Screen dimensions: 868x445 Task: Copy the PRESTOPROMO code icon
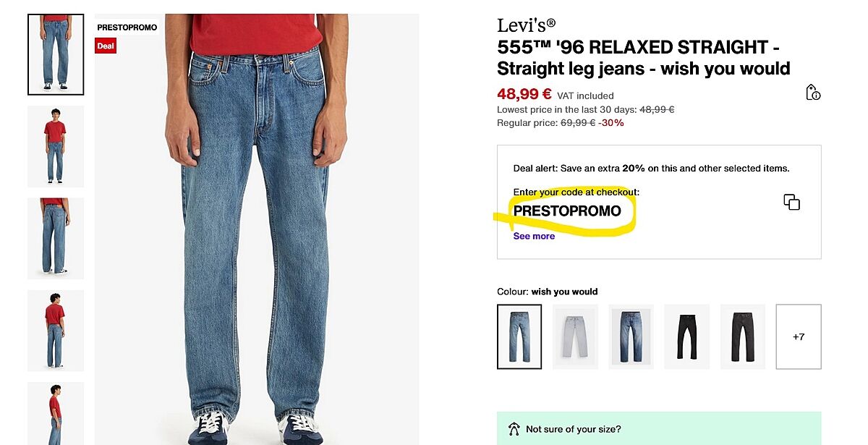click(791, 203)
